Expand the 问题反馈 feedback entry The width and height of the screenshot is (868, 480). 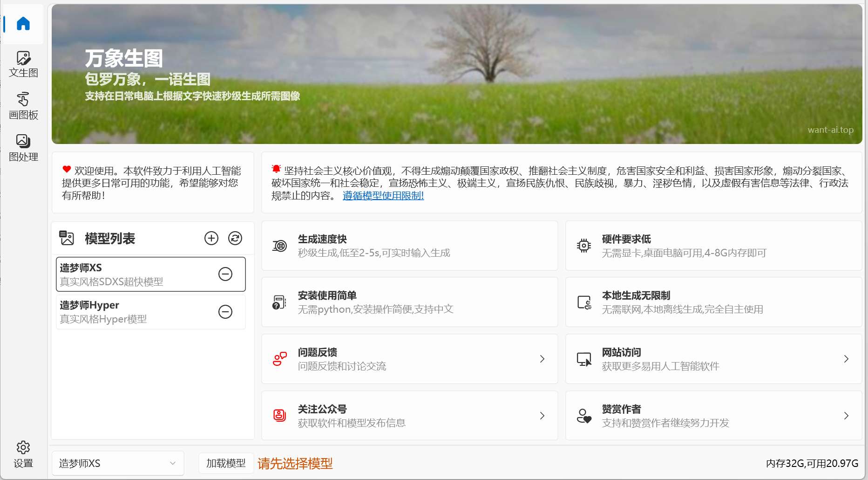(x=409, y=359)
